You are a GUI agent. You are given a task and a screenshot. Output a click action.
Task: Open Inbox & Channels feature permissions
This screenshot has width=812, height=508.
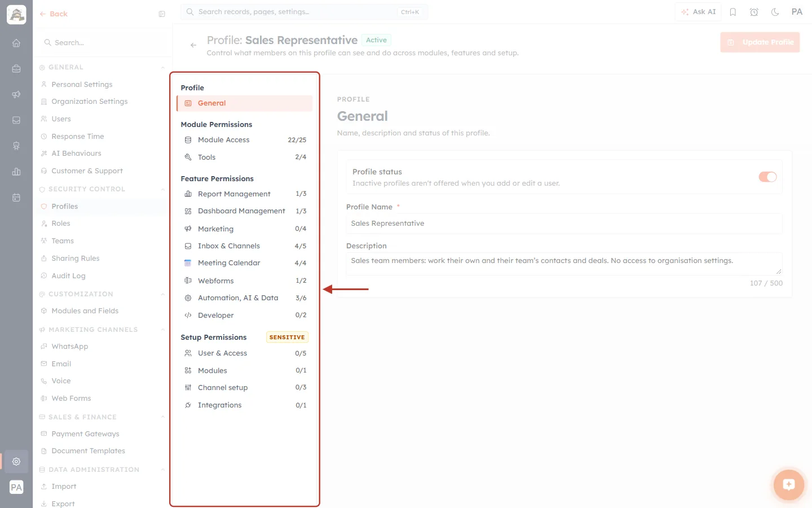(245, 246)
